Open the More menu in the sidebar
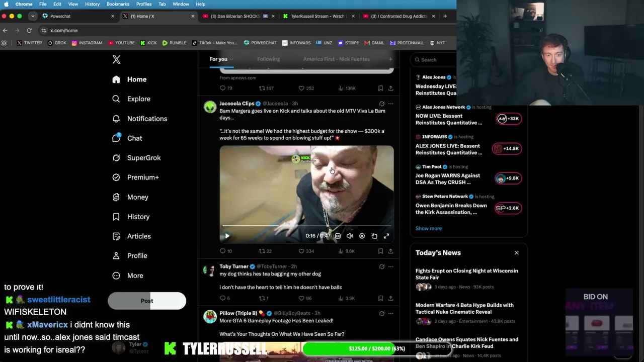This screenshot has width=644, height=362. click(x=128, y=276)
